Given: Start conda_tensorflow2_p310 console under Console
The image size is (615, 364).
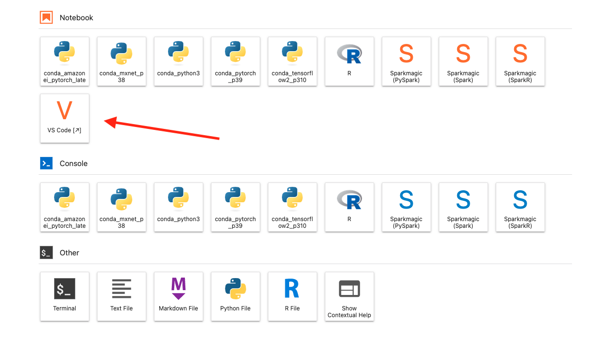Looking at the screenshot, I should click(293, 207).
